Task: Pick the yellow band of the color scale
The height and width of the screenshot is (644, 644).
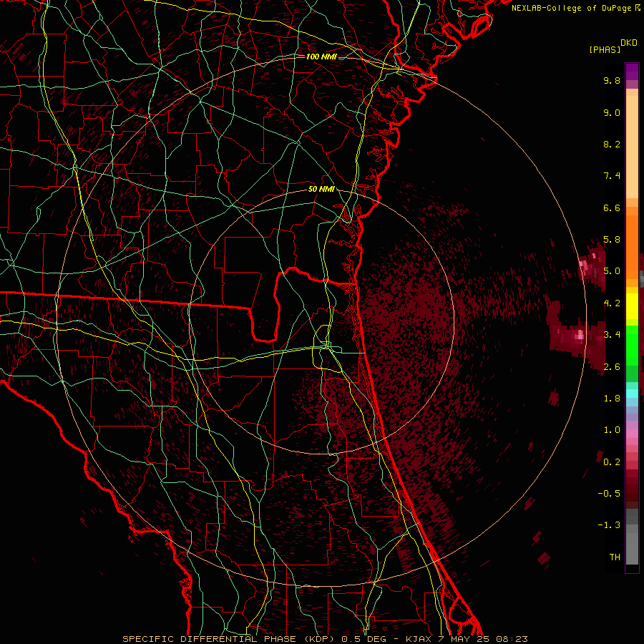Action: point(632,306)
